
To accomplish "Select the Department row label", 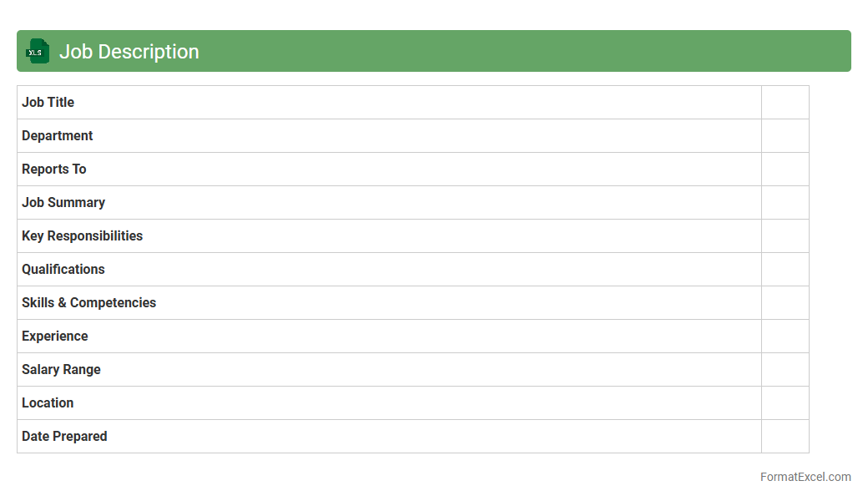I will pyautogui.click(x=57, y=135).
